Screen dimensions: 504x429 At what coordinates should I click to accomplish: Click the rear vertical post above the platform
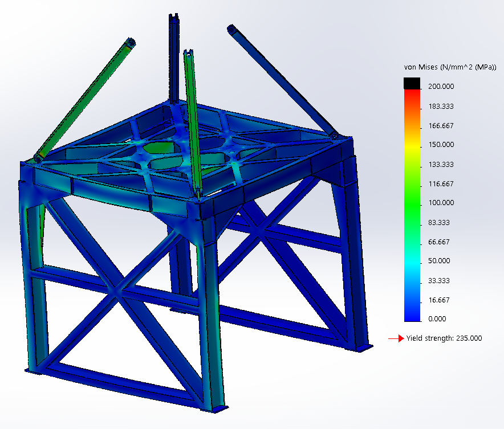tap(173, 57)
